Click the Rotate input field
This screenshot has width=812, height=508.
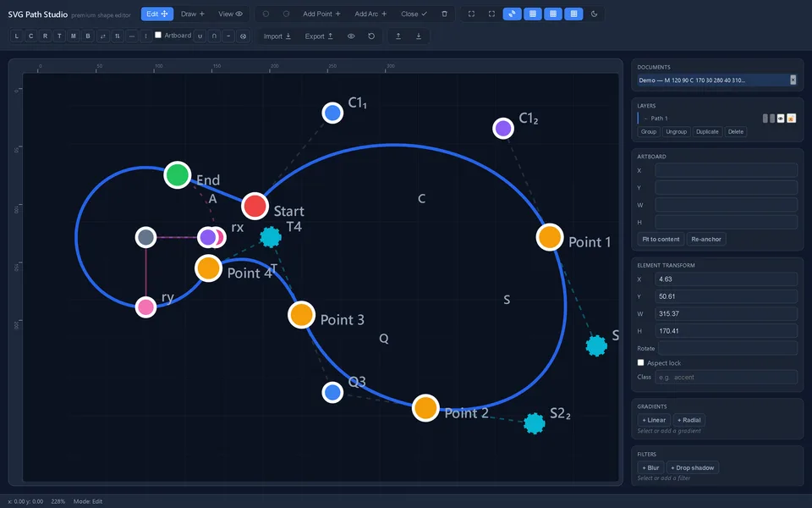[x=727, y=348]
